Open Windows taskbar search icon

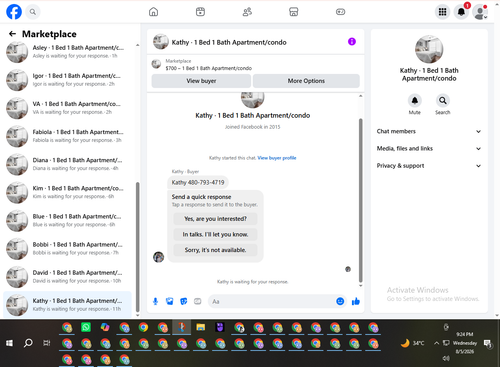tap(28, 343)
